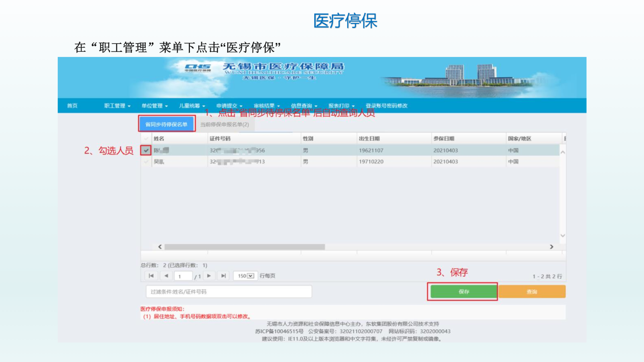Jump to last page icon
Image resolution: width=644 pixels, height=362 pixels.
click(x=223, y=276)
